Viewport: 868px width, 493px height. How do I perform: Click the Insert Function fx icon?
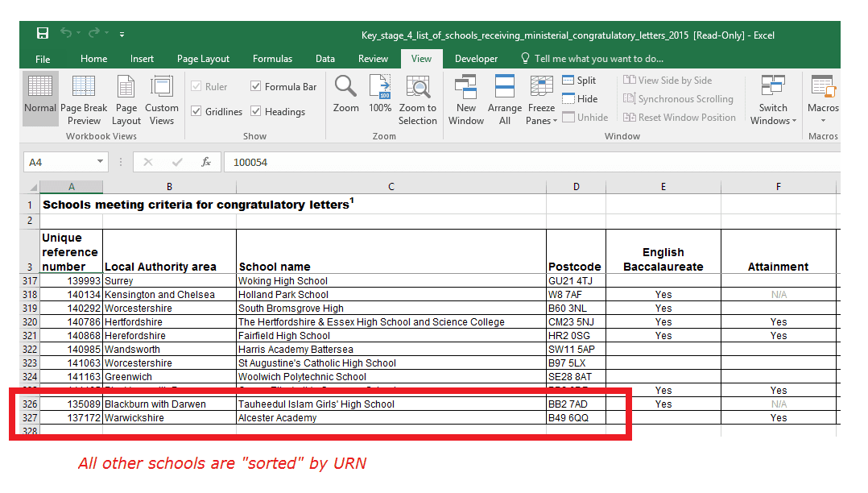[206, 162]
